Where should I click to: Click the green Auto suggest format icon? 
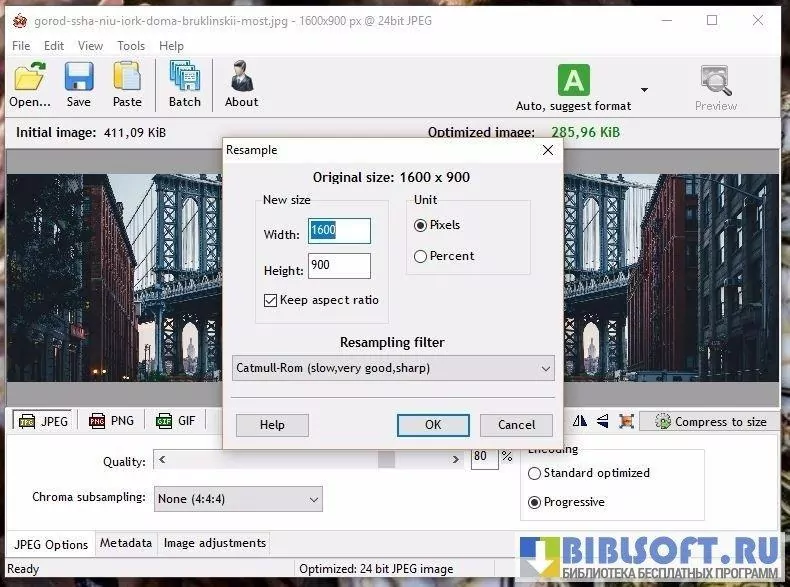[573, 79]
